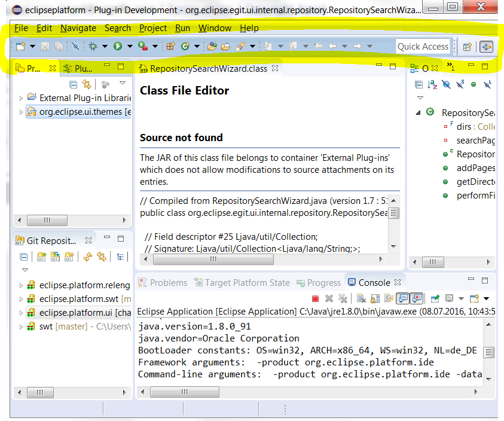This screenshot has height=421, width=504.
Task: Expand the eclipse.platform.releng repository node
Action: click(x=21, y=285)
